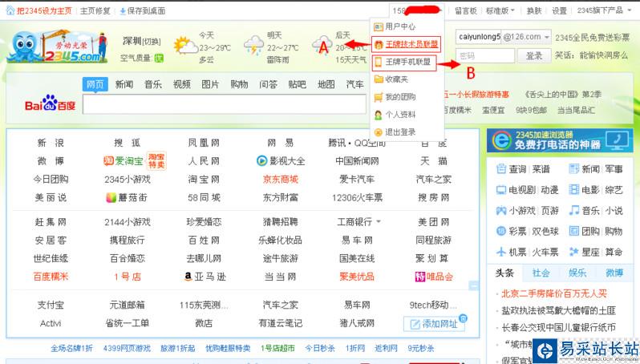Click the home icon beside 把2345设为主页

click(10, 10)
